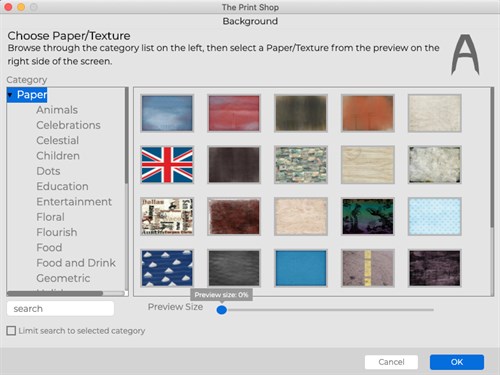This screenshot has height=375, width=500.
Task: Select the navy pattern with white sailboats
Action: (167, 268)
